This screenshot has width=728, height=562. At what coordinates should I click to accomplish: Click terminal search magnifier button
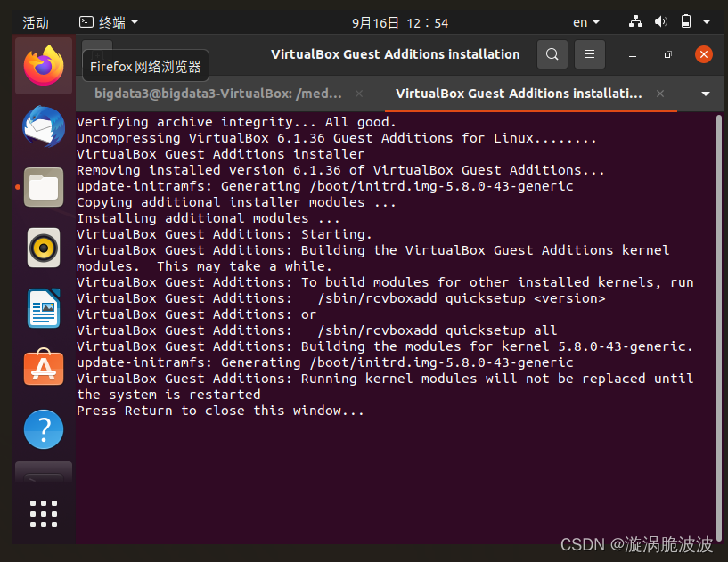point(552,54)
